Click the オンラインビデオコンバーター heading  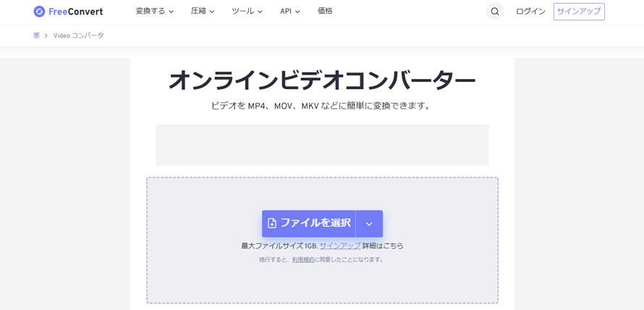tap(322, 80)
